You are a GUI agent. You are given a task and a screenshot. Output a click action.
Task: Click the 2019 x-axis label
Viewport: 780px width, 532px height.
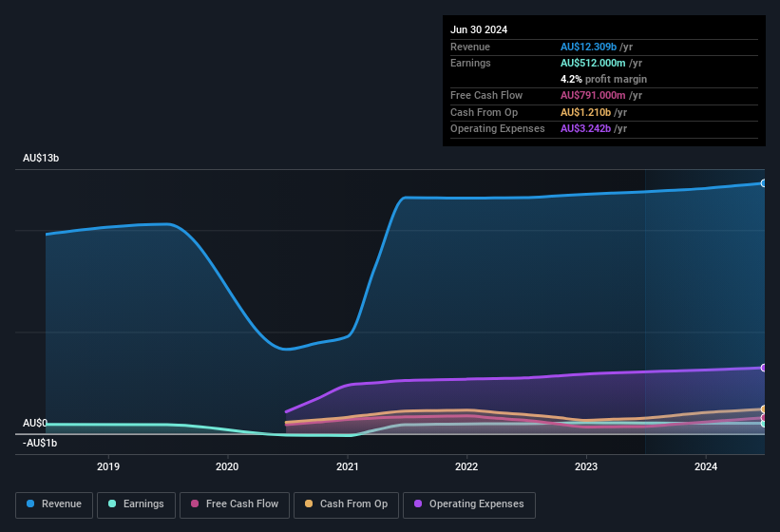pos(108,466)
